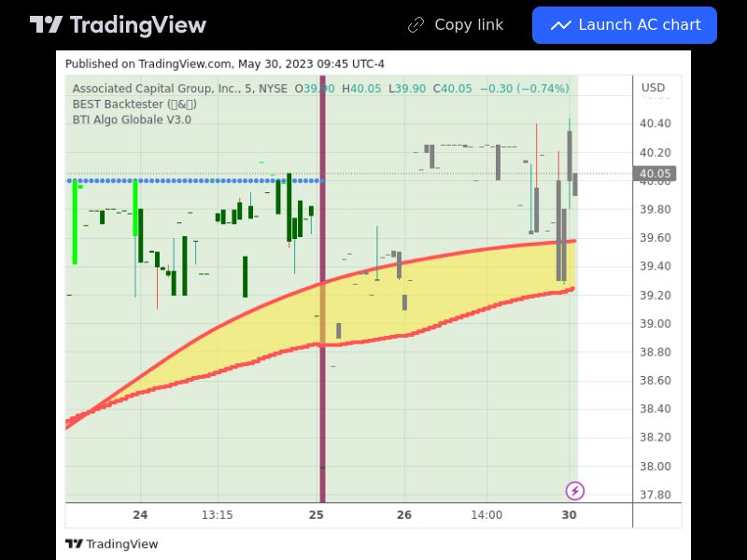Viewport: 747px width, 560px height.
Task: Click the date label 25 on time axis
Action: 316,515
